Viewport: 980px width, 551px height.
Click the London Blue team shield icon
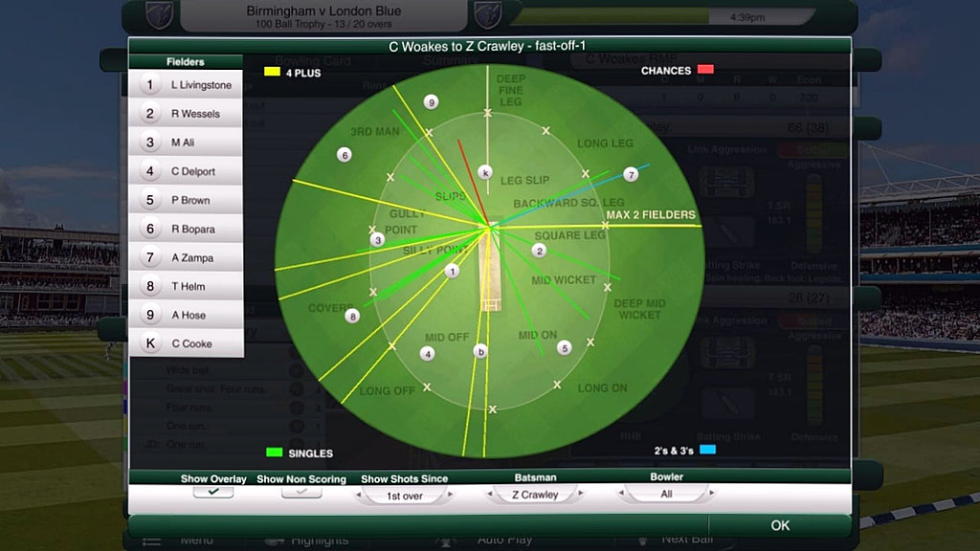click(487, 15)
